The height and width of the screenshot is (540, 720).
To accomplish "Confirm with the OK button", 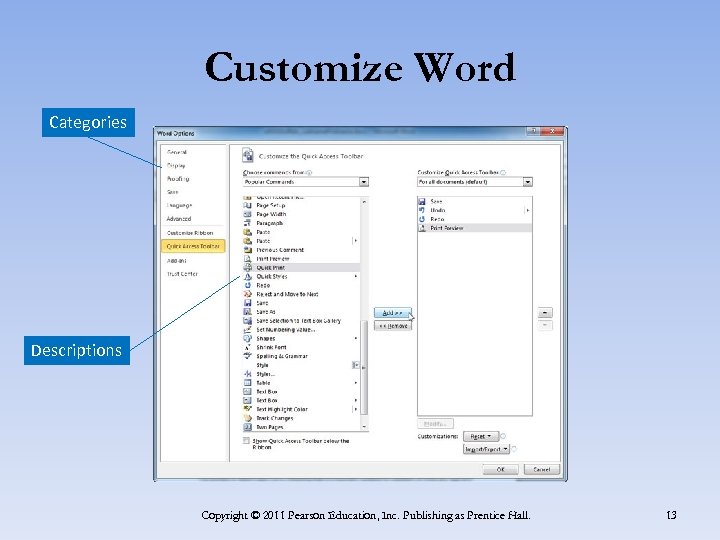I will pos(501,469).
